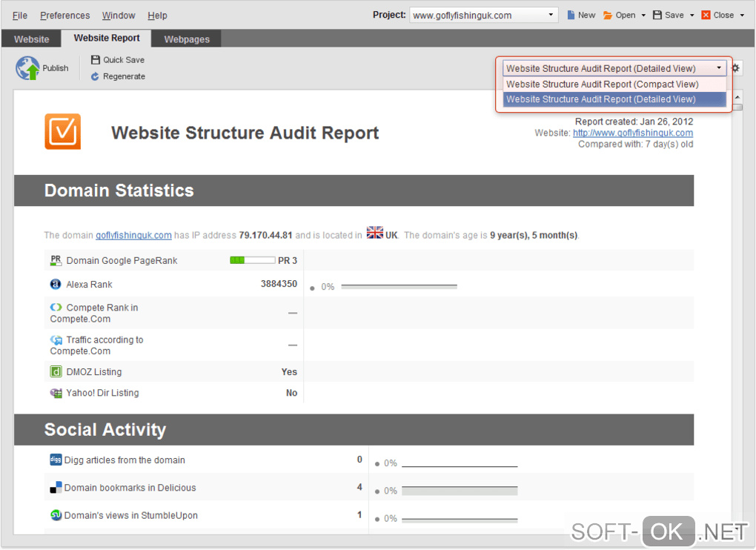Open the Window menu
756x550 pixels.
coord(119,16)
